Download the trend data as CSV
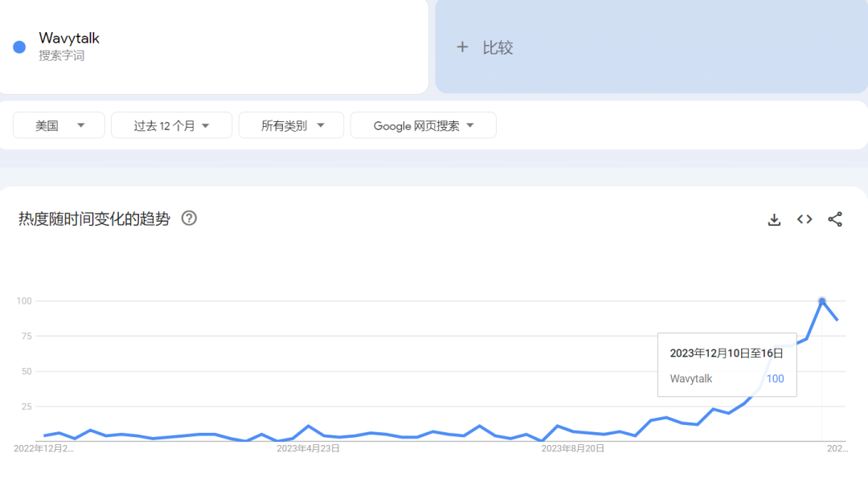 (x=774, y=219)
